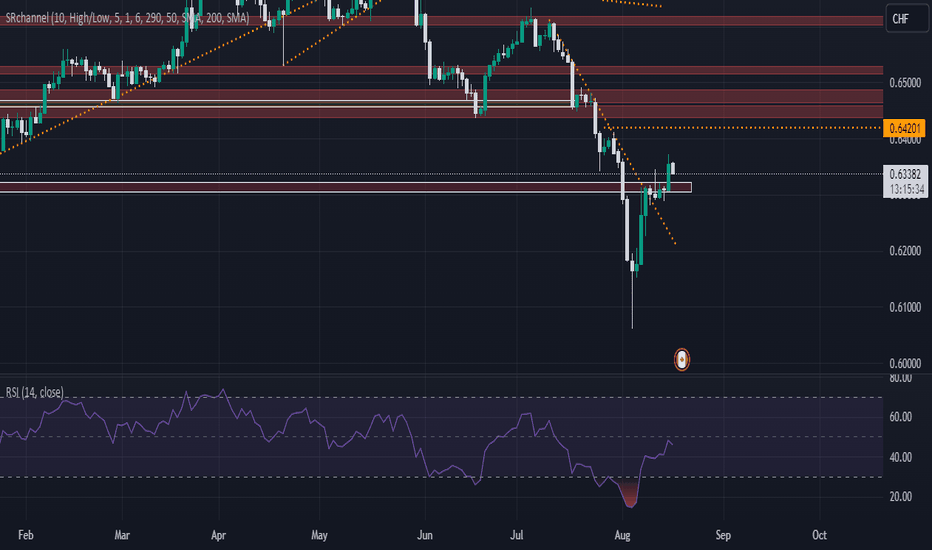Image resolution: width=932 pixels, height=550 pixels.
Task: Click the Oct label on the time axis
Action: [820, 535]
